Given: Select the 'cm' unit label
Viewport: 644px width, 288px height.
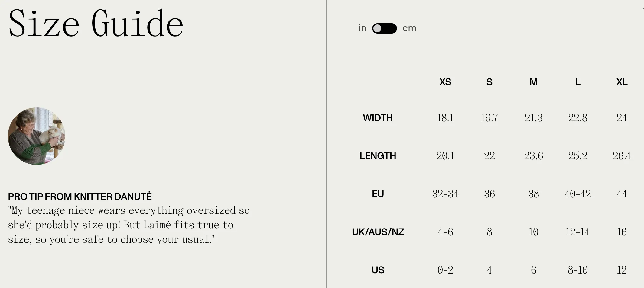Looking at the screenshot, I should (409, 28).
